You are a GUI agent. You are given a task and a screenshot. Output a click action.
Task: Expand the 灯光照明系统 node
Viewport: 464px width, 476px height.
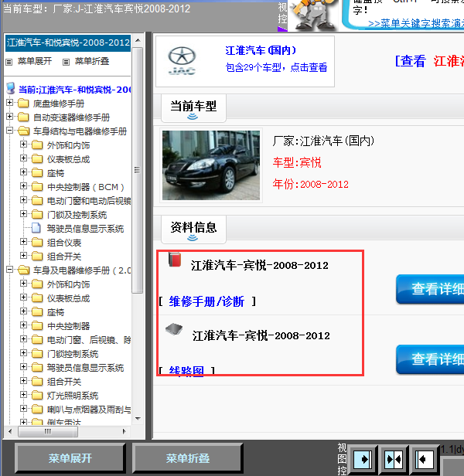(x=23, y=394)
